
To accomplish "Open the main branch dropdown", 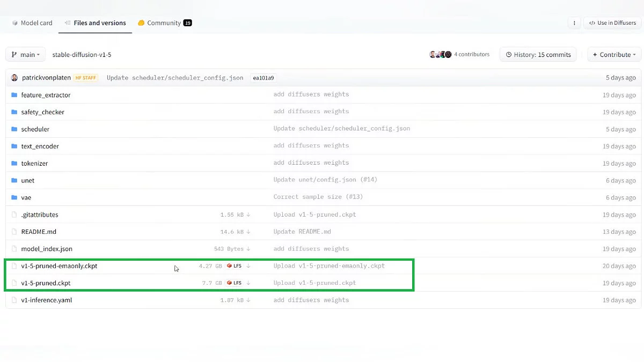I will (25, 55).
